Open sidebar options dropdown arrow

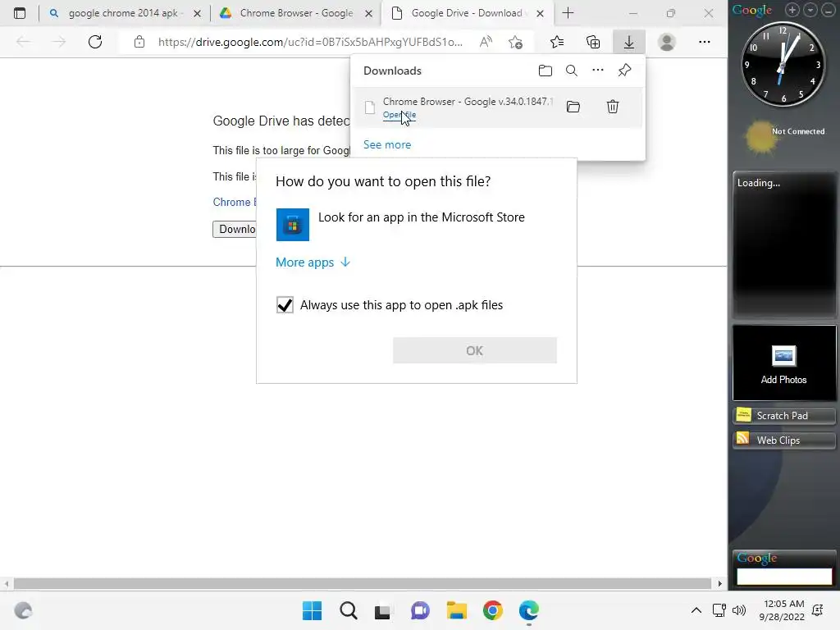(x=810, y=10)
